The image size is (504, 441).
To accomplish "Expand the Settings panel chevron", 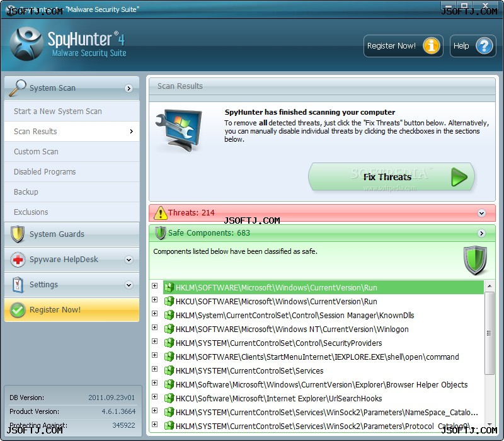I will click(x=129, y=285).
